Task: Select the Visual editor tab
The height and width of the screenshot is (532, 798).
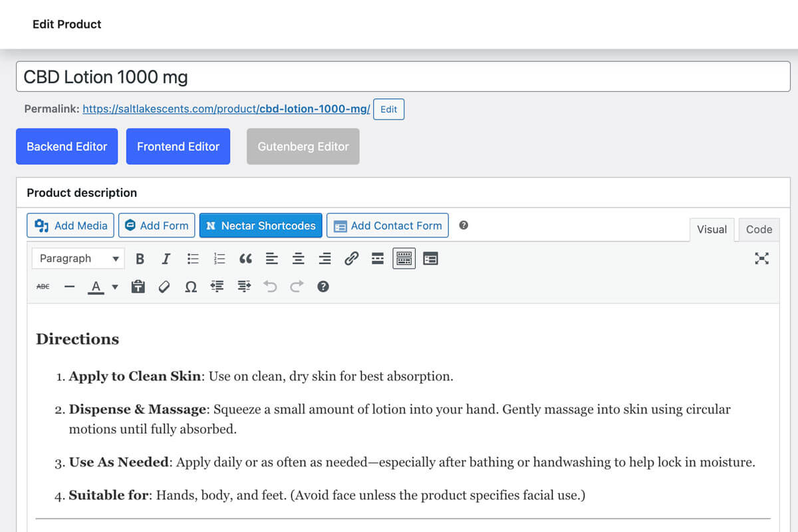Action: (712, 229)
